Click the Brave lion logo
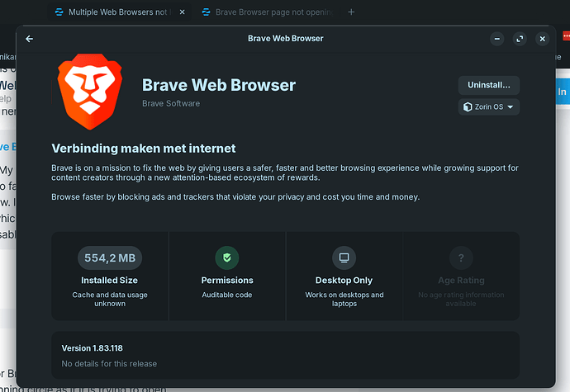Viewport: 570px width, 392px height. (90, 90)
